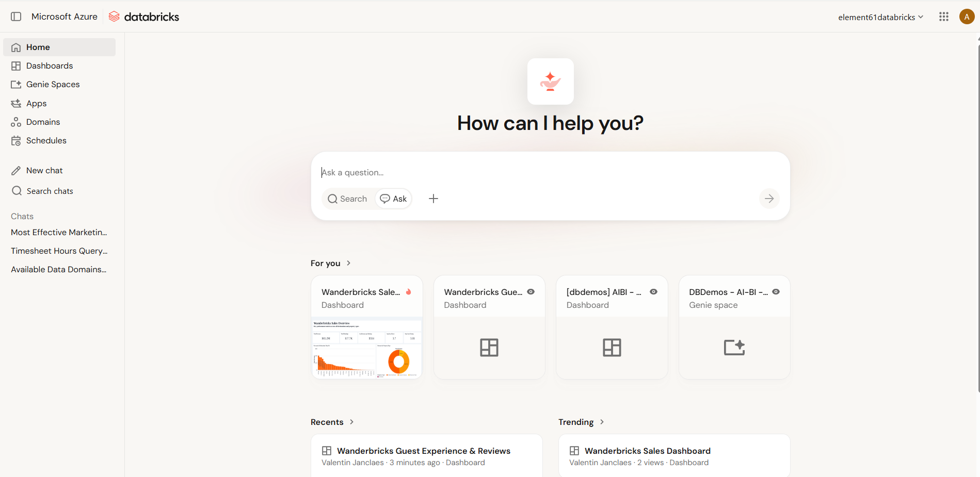Viewport: 980px width, 477px height.
Task: Collapse the sidebar with the panel icon
Action: click(16, 17)
